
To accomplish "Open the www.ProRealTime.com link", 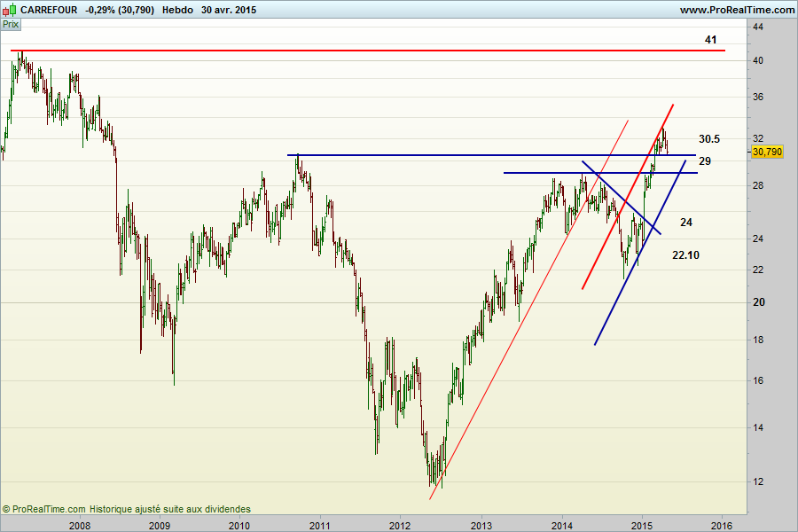I will (x=737, y=9).
